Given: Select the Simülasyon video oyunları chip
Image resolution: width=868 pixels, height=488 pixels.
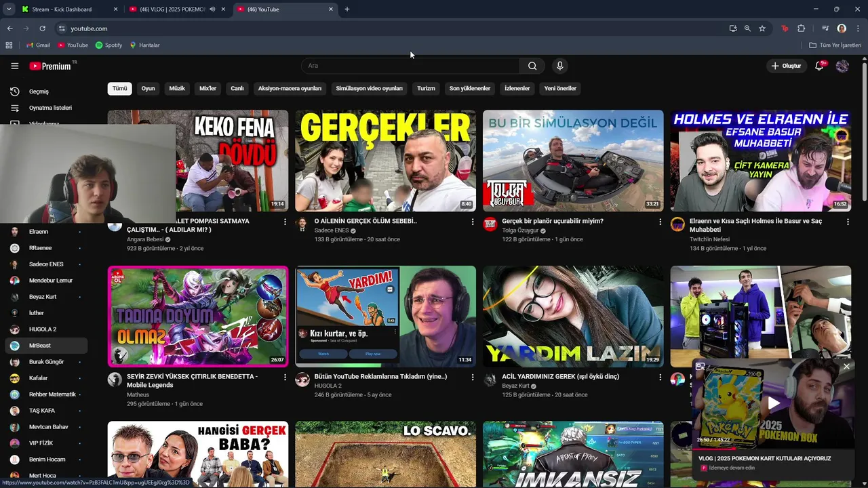Looking at the screenshot, I should point(369,88).
